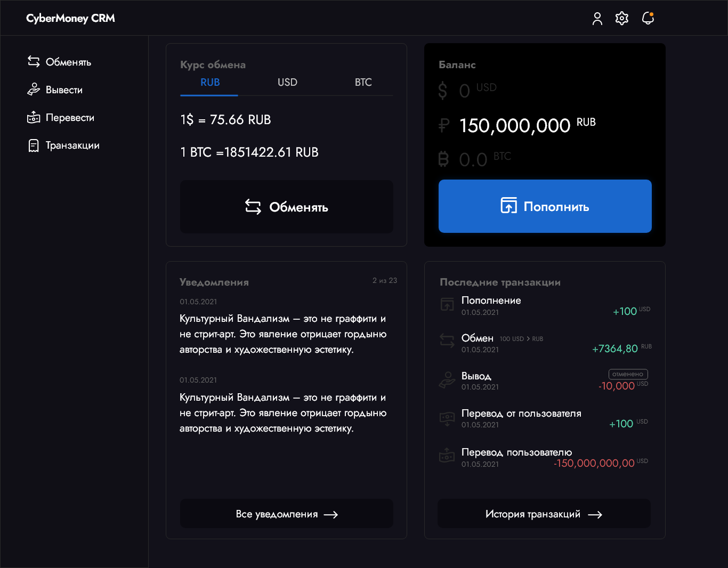
Task: Select the Транзакции transactions icon in sidebar
Action: (34, 144)
